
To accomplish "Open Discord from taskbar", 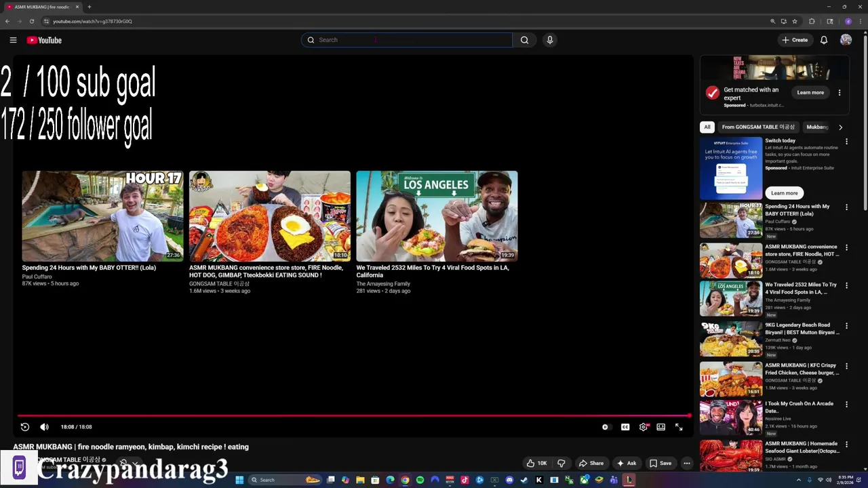I will (509, 480).
